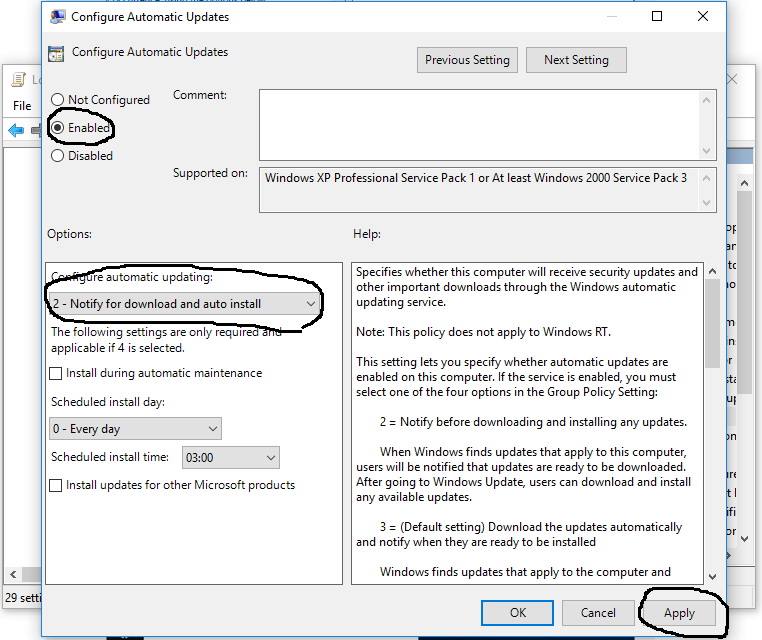Click 'Note: This policy does not apply' text
The width and height of the screenshot is (762, 640).
[483, 332]
